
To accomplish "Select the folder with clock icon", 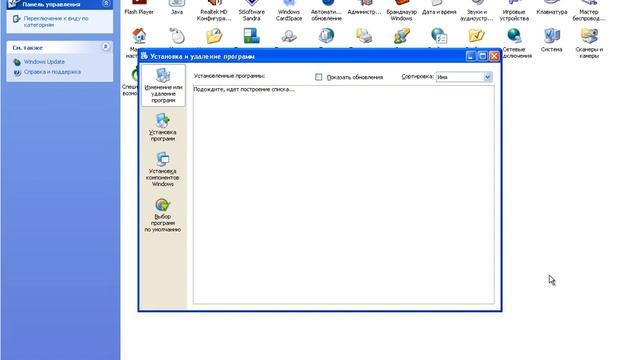I will (214, 36).
